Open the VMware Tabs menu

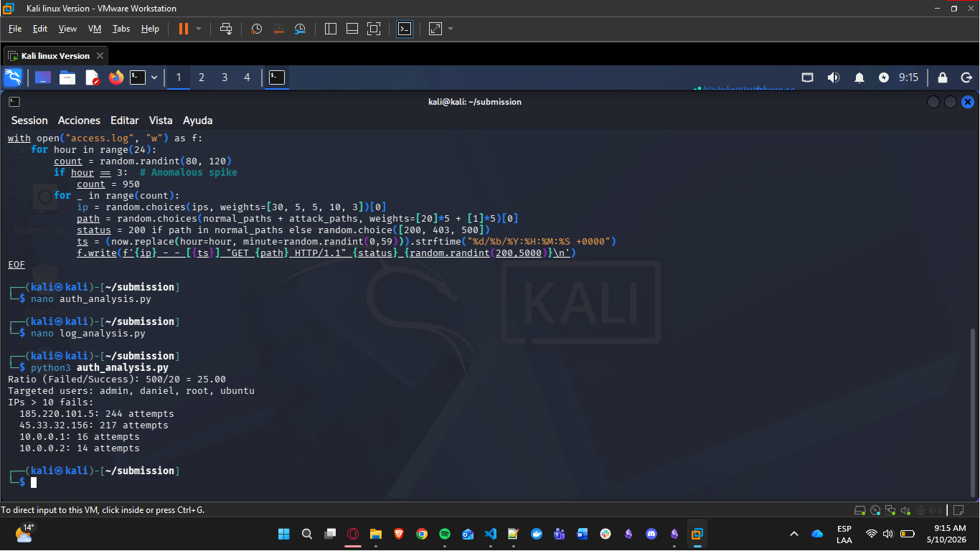click(121, 29)
